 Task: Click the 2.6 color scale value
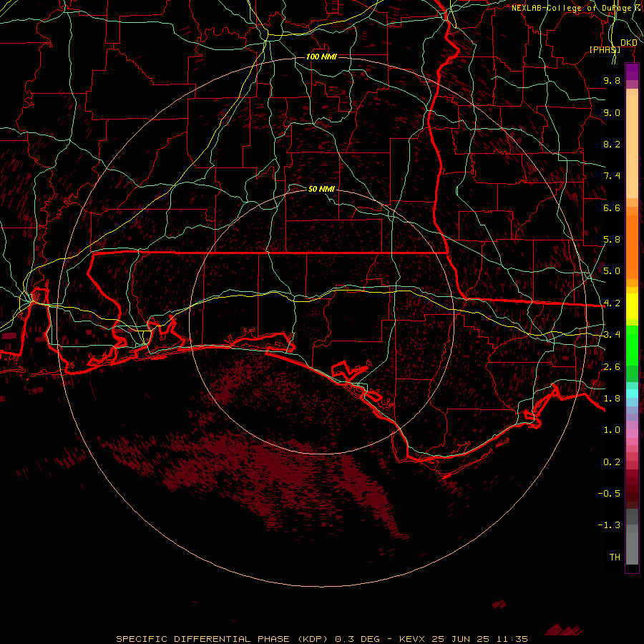612,367
